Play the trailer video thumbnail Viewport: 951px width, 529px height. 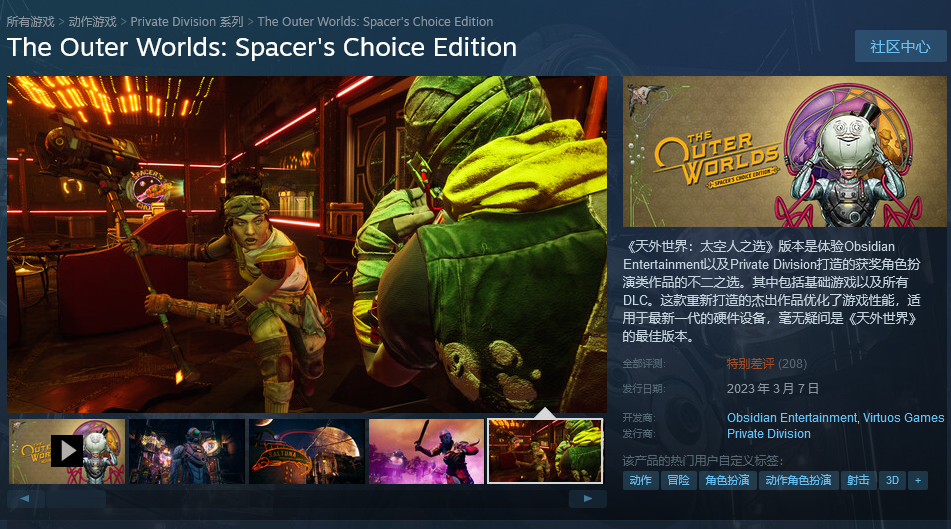[67, 451]
